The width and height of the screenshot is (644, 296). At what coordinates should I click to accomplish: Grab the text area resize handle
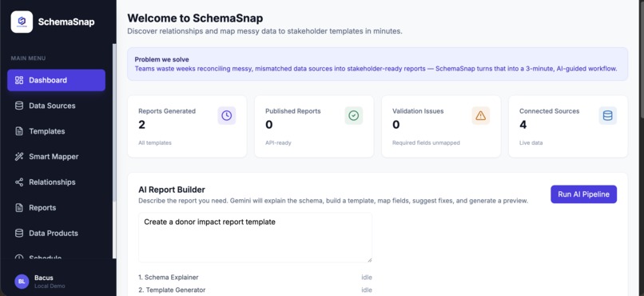point(369,260)
